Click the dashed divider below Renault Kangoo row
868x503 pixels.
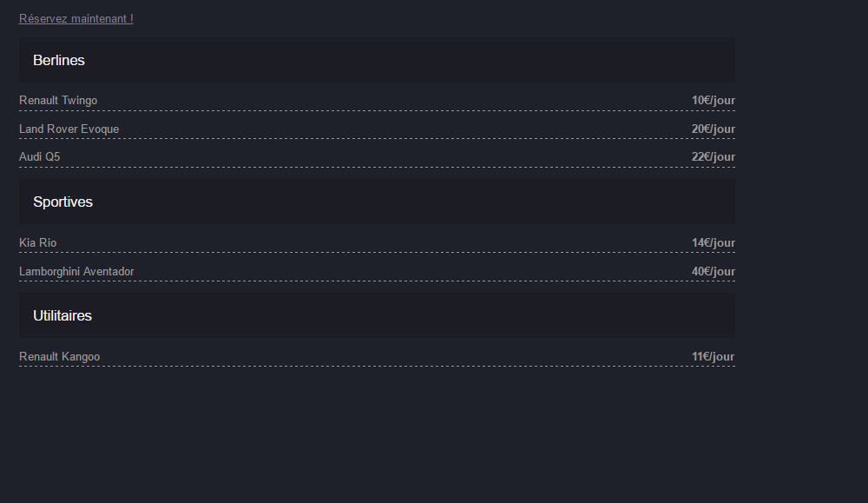tap(377, 366)
